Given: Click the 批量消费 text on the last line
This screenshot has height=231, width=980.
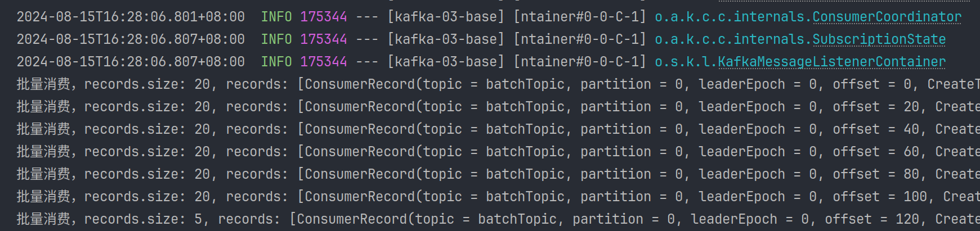Looking at the screenshot, I should click(43, 219).
